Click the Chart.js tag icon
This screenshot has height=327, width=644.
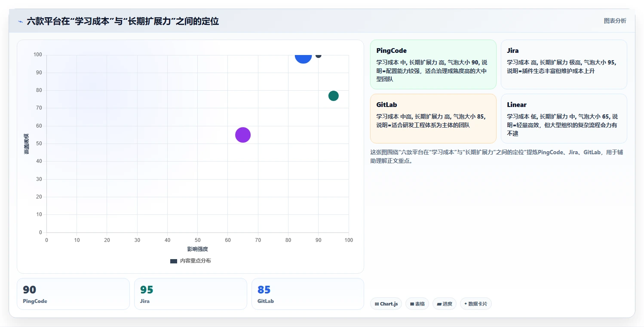click(377, 304)
